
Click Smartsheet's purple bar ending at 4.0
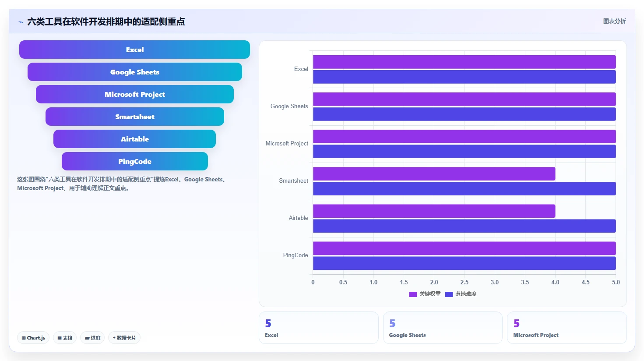pyautogui.click(x=434, y=173)
